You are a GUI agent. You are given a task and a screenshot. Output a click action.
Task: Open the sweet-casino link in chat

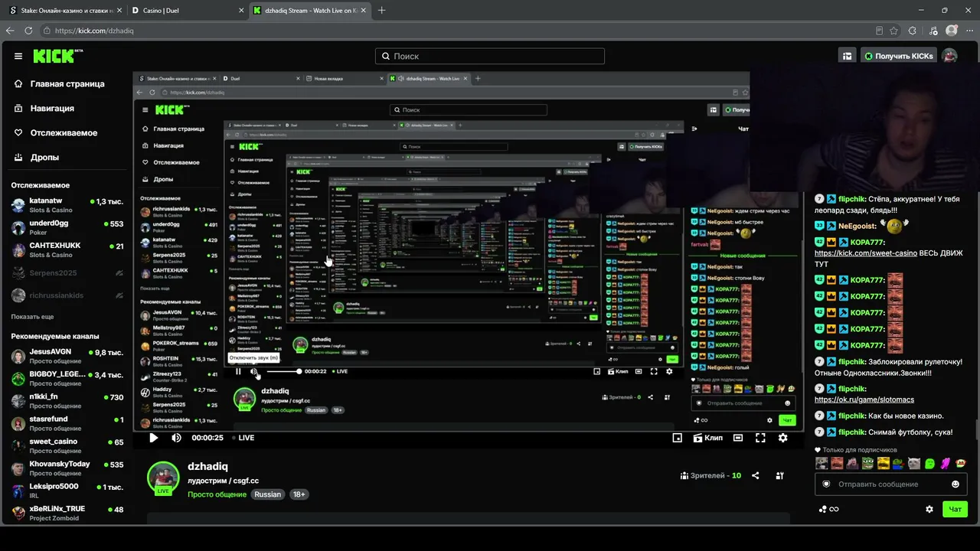pyautogui.click(x=865, y=253)
